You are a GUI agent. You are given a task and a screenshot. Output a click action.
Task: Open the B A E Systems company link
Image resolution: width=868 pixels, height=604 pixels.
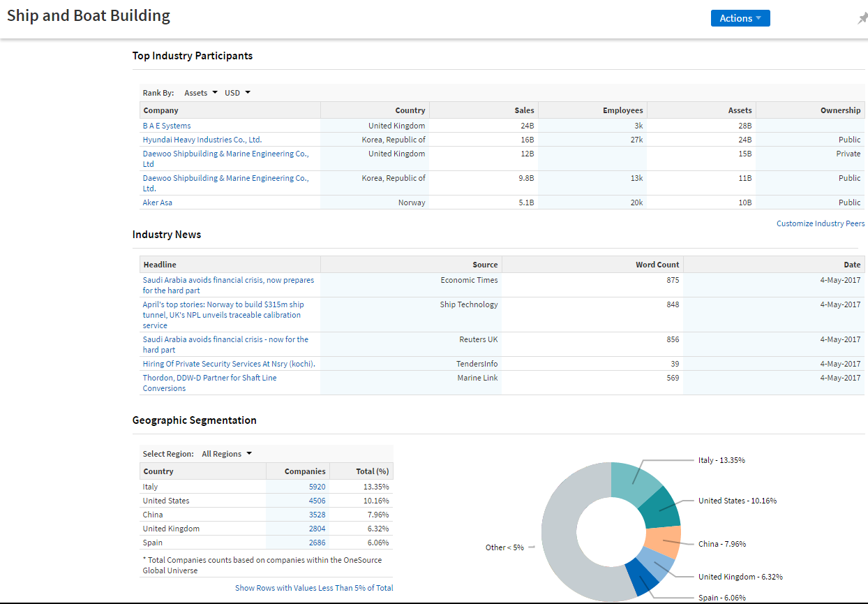pyautogui.click(x=167, y=126)
